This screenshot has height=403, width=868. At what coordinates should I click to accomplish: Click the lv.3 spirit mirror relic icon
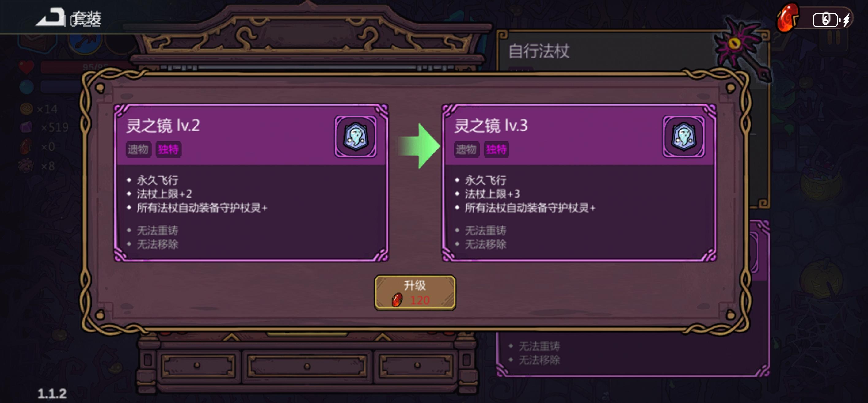(x=684, y=136)
